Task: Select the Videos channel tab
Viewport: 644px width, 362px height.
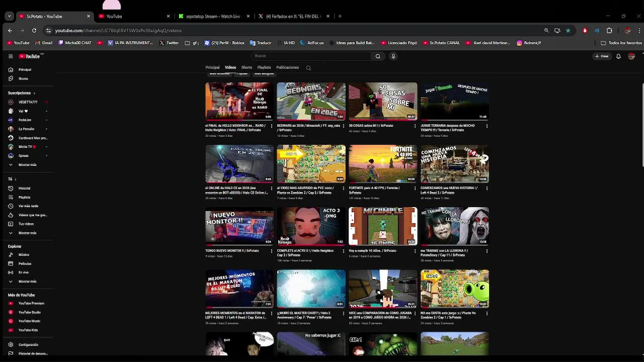Action: (x=230, y=67)
